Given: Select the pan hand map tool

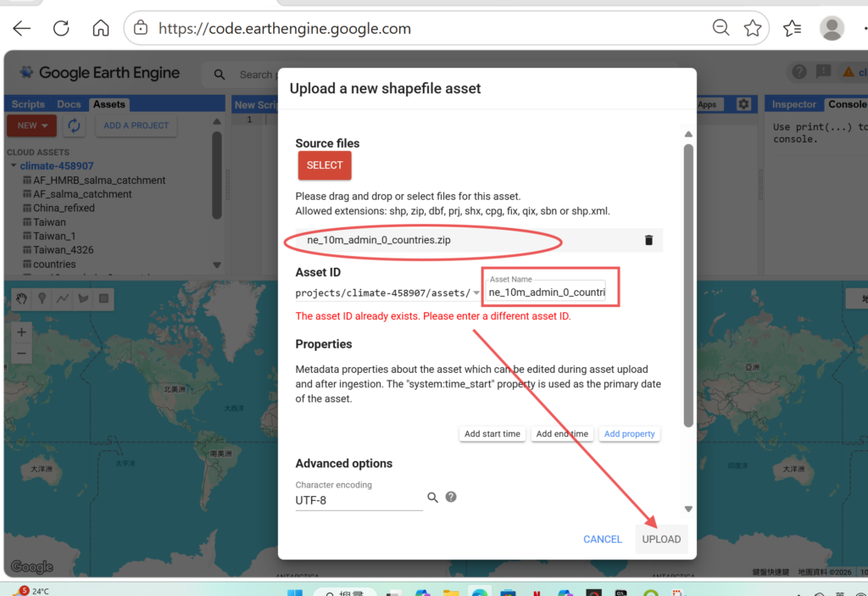Looking at the screenshot, I should pyautogui.click(x=21, y=298).
